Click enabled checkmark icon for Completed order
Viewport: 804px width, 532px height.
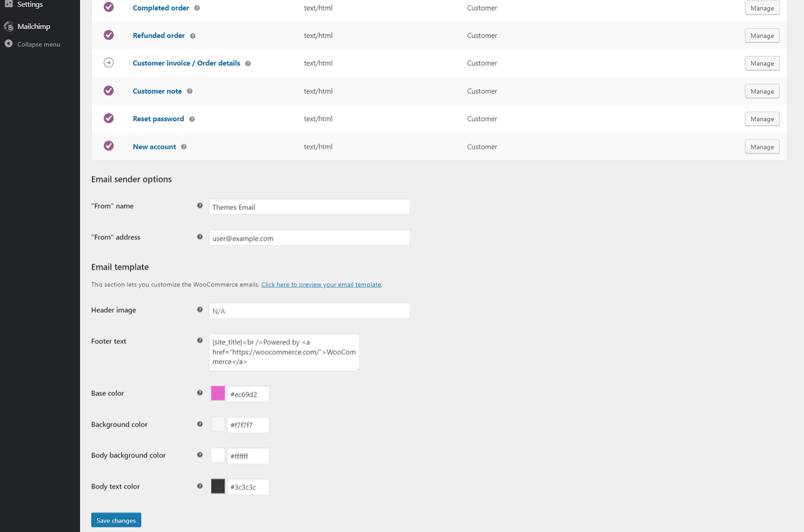[109, 7]
